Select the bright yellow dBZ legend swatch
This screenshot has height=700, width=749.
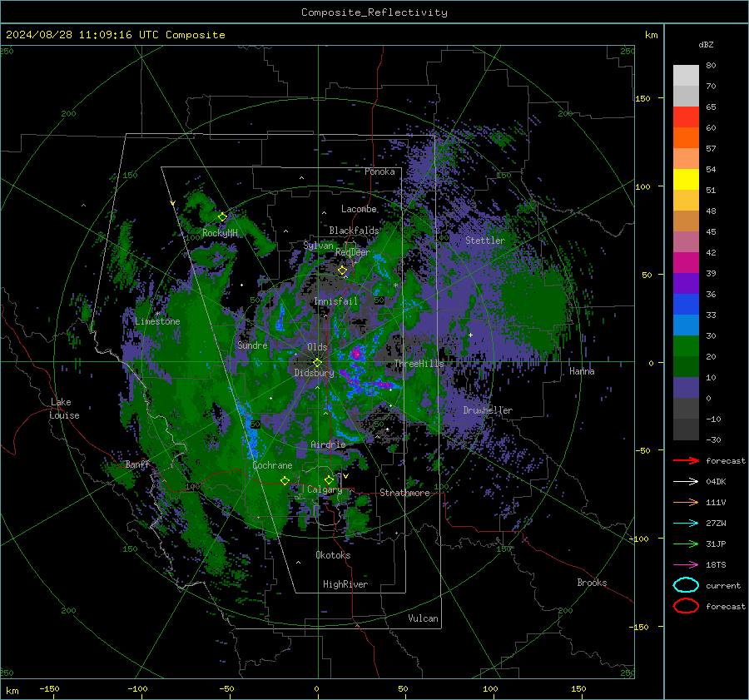[x=686, y=179]
